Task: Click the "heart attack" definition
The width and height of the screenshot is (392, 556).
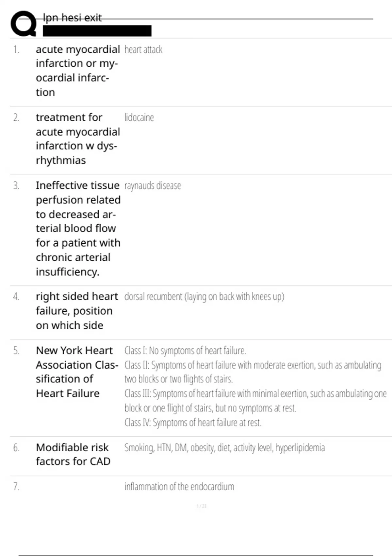Action: coord(143,50)
